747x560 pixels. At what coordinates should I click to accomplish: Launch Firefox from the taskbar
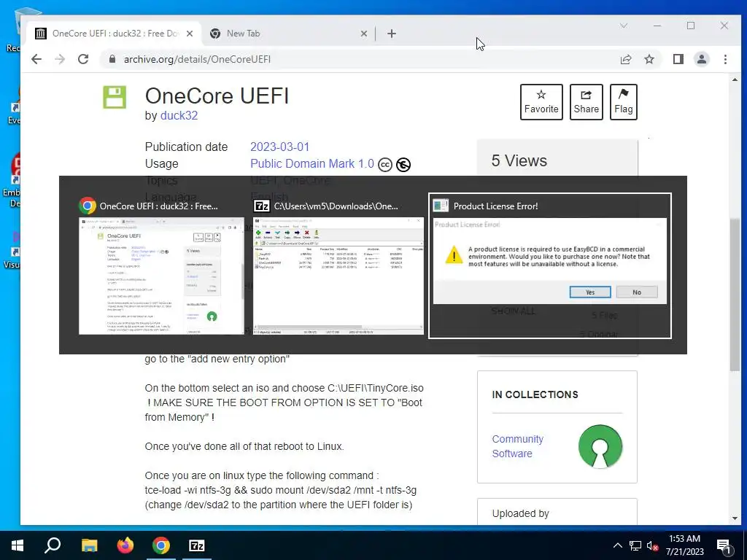click(125, 545)
